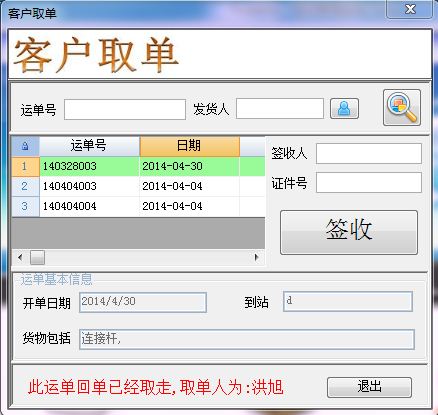Image resolution: width=438 pixels, height=415 pixels.
Task: Select row with waybill 140328003
Action: [x=138, y=166]
